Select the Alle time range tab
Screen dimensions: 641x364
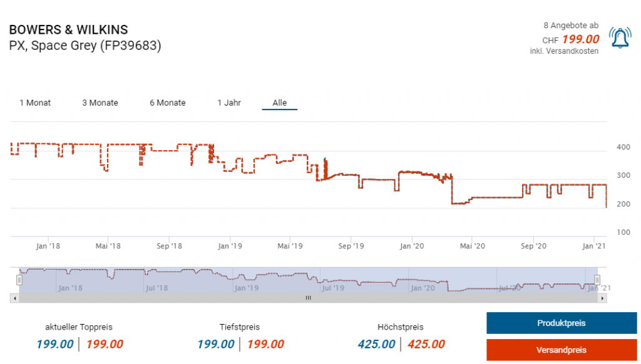coord(279,103)
